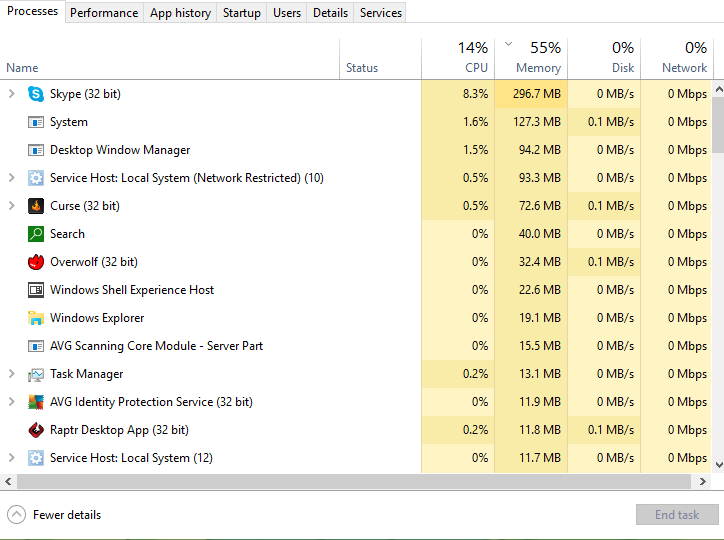Select the Overwolf (32 bit) process

point(94,262)
